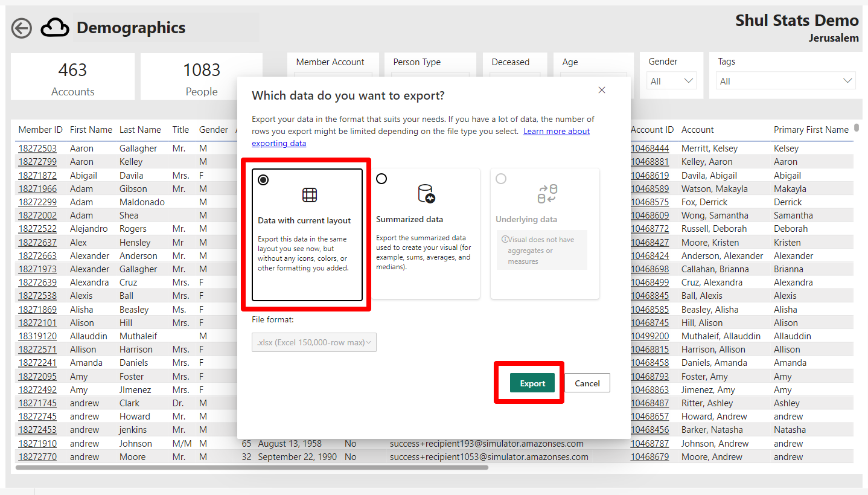
Task: Select the Data with current layout radio button
Action: pyautogui.click(x=263, y=179)
